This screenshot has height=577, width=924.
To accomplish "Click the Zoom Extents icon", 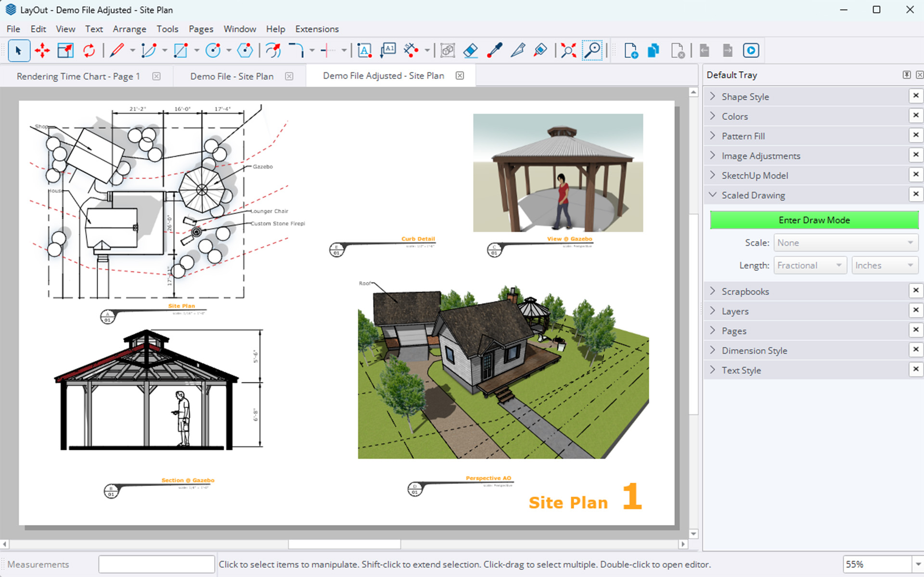I will click(x=568, y=51).
